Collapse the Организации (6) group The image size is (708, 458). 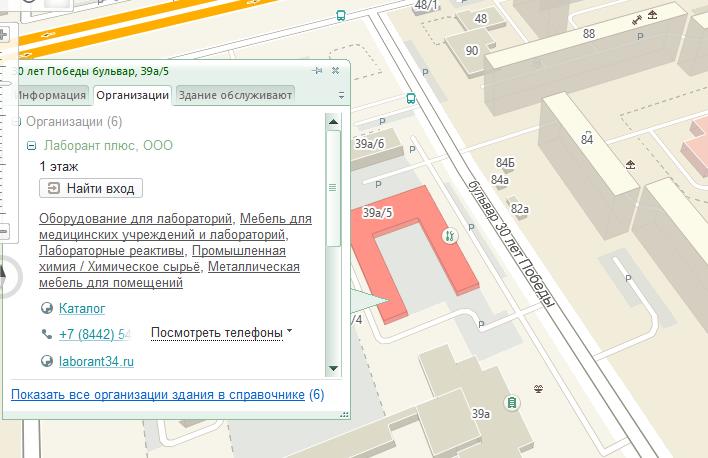(x=16, y=122)
